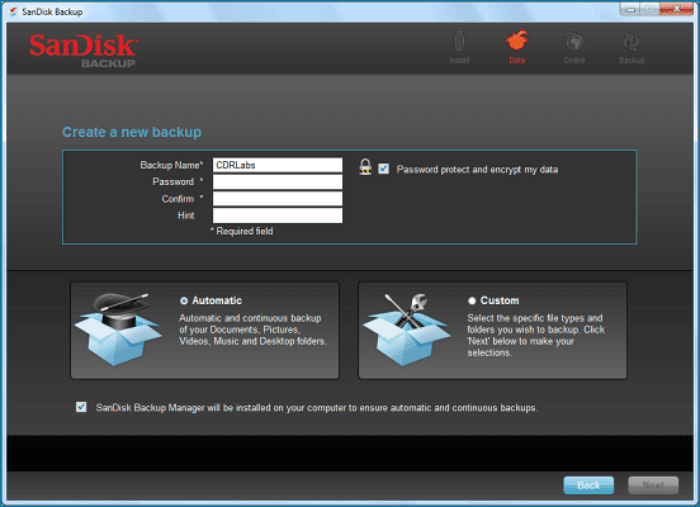Close the SanDisk Backup window
Image resolution: width=700 pixels, height=507 pixels.
(x=676, y=9)
